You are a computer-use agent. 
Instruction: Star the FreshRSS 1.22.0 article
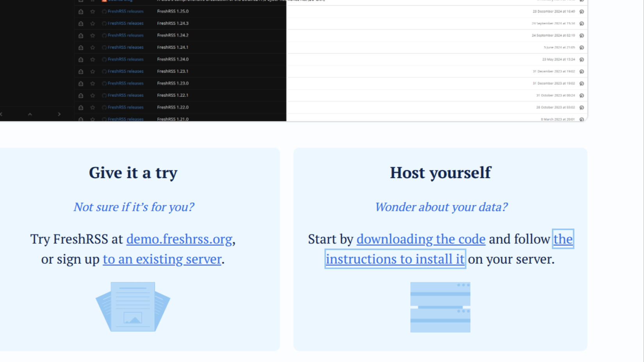pos(93,108)
